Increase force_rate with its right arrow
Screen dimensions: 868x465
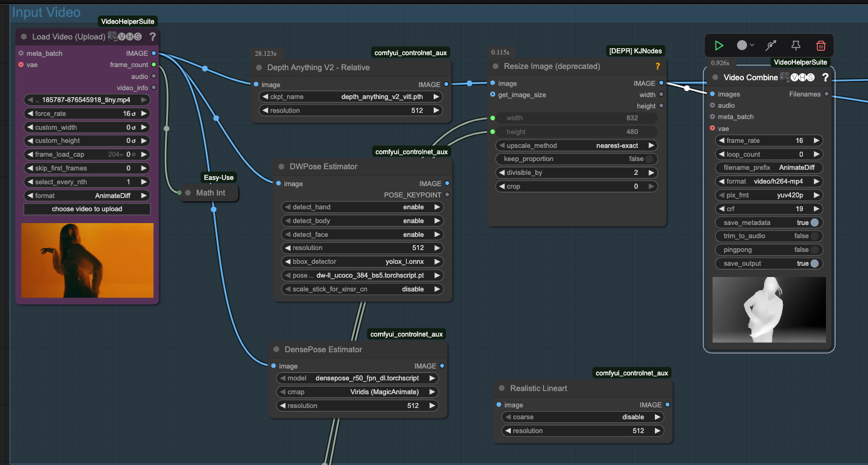(144, 113)
